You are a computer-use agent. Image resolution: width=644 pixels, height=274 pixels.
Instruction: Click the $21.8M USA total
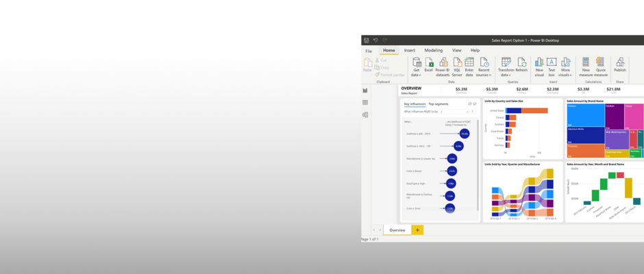(x=614, y=90)
